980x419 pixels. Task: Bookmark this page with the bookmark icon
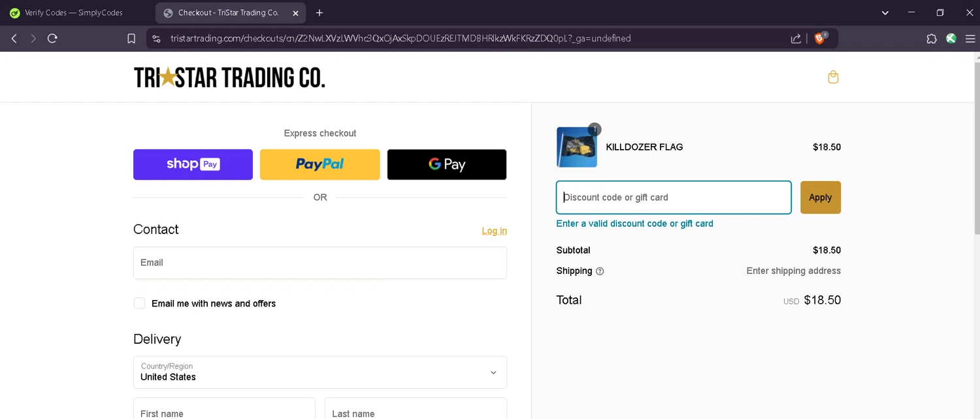click(131, 39)
